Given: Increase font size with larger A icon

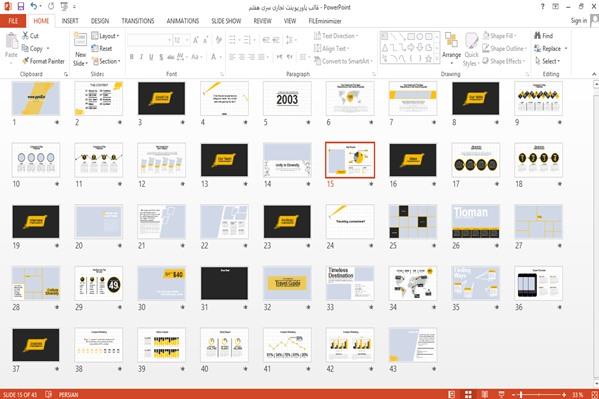Looking at the screenshot, I should [196, 40].
